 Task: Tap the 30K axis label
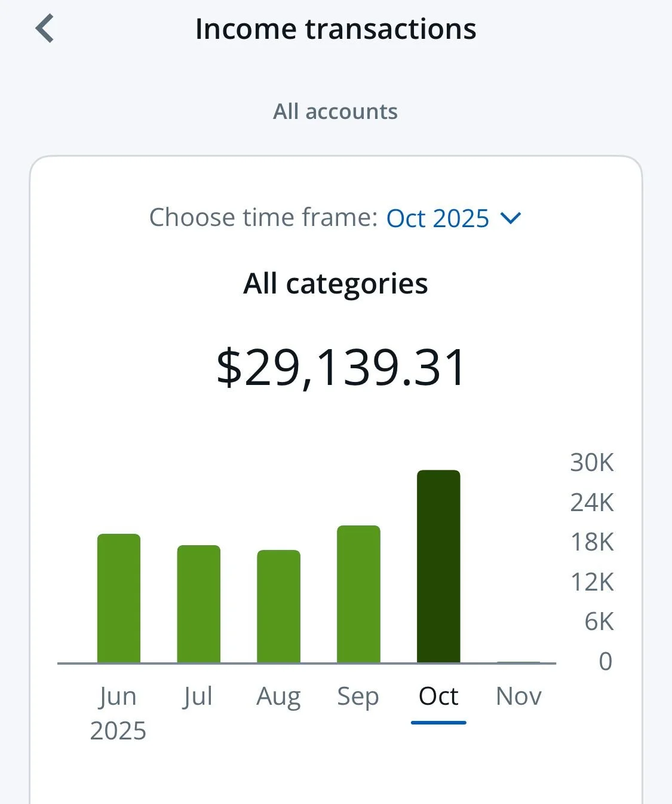point(591,463)
